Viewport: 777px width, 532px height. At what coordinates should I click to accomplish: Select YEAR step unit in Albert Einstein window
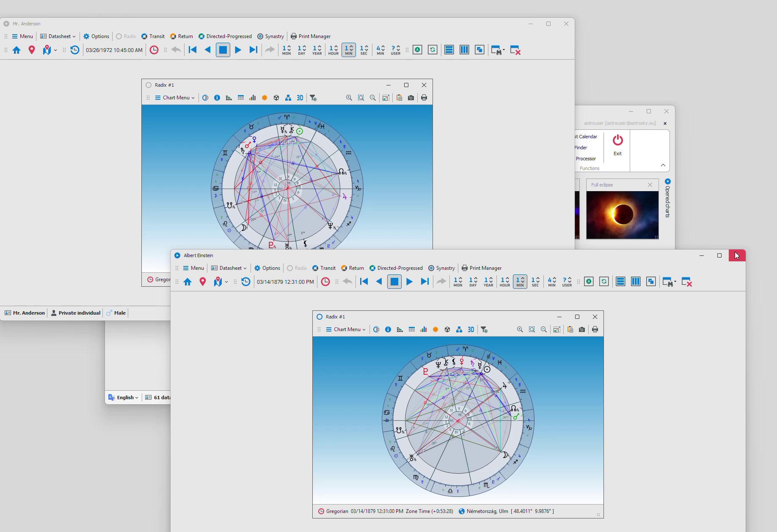[488, 282]
